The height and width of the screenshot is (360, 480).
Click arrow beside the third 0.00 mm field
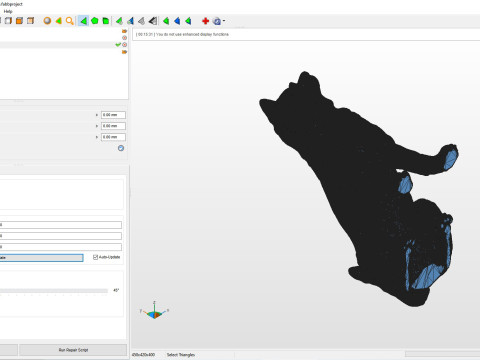[x=97, y=137]
